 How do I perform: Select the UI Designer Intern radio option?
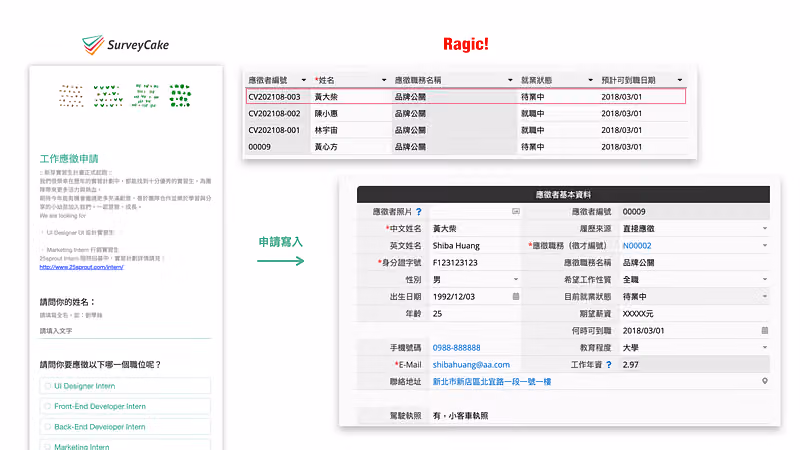pos(125,386)
